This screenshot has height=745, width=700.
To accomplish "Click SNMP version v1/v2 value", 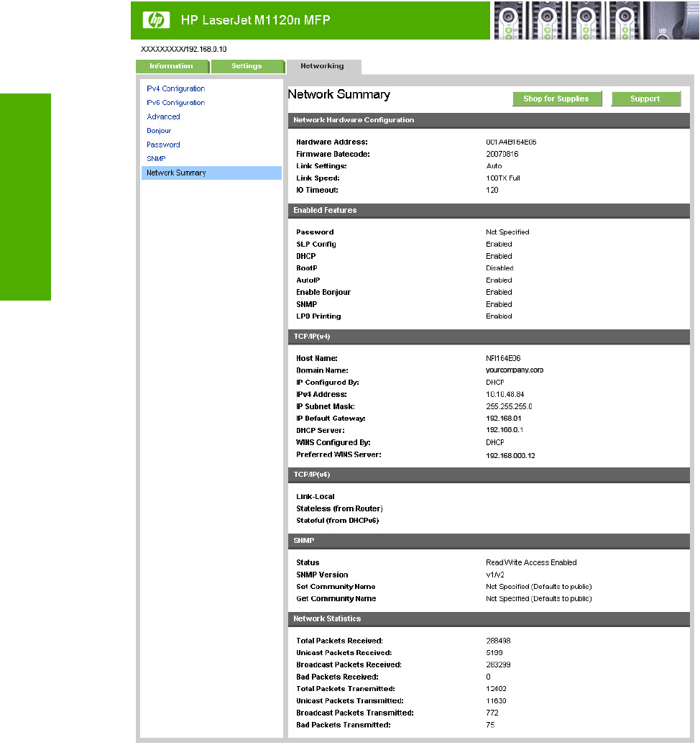I will click(495, 575).
